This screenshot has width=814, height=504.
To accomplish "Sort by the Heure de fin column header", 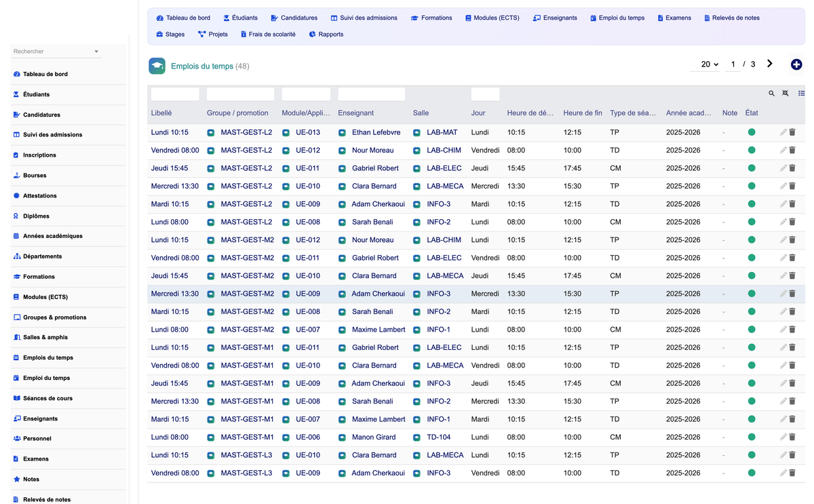I will tap(583, 113).
